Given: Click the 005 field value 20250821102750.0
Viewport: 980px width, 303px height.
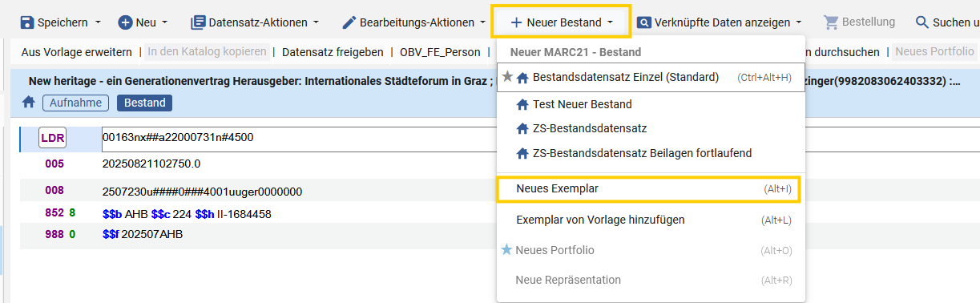Looking at the screenshot, I should 151,164.
